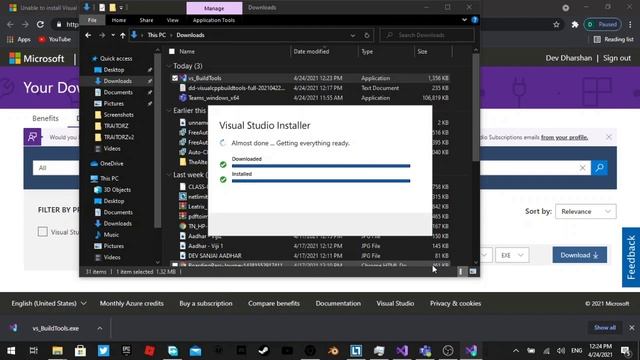Open Sort by Relevance dropdown

tap(586, 211)
